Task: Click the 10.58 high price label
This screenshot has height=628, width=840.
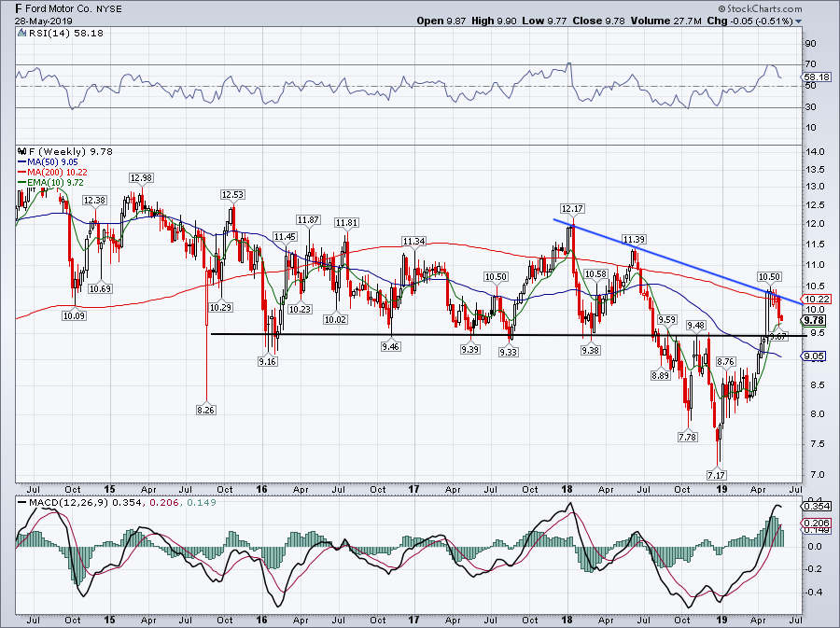Action: 595,274
